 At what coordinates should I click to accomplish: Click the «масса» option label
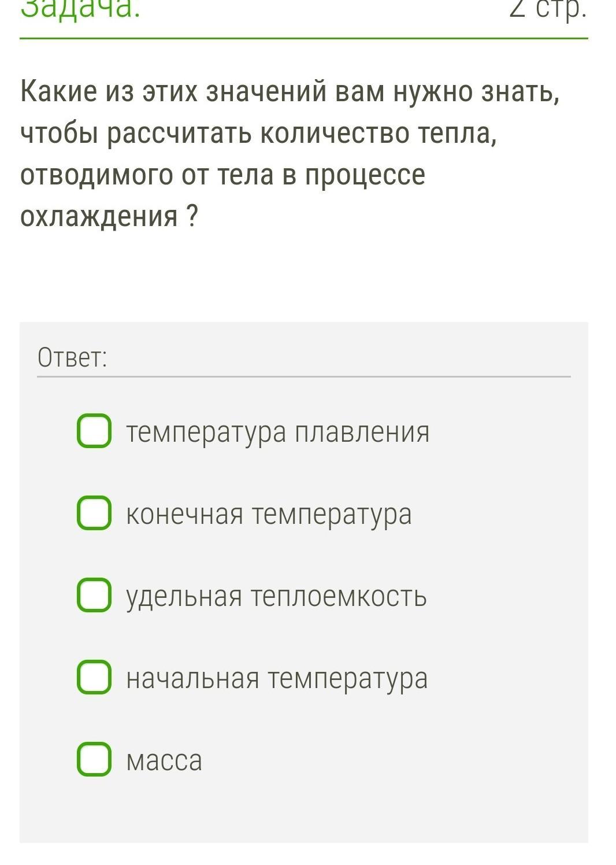click(164, 760)
